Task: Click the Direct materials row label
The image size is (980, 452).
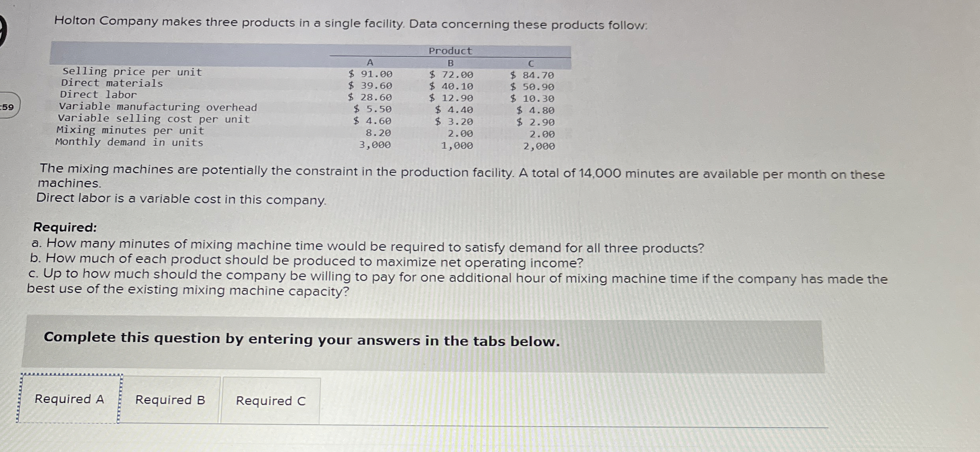Action: point(112,83)
